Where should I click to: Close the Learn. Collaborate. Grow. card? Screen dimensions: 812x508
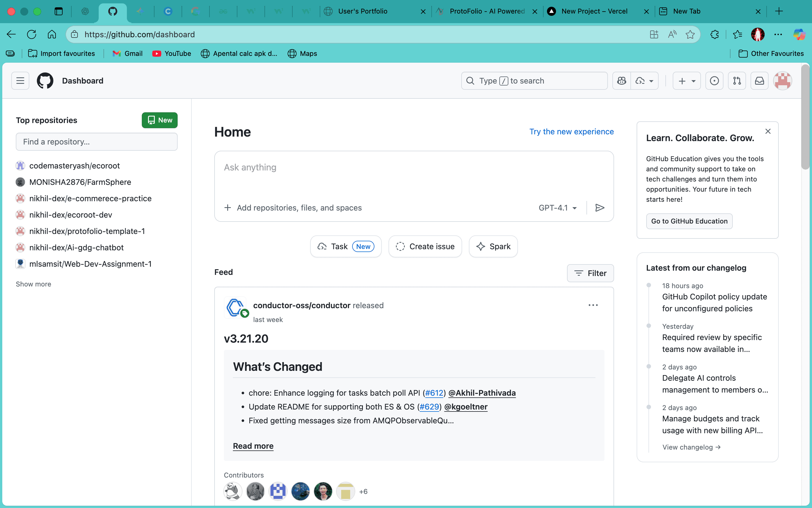coord(768,131)
